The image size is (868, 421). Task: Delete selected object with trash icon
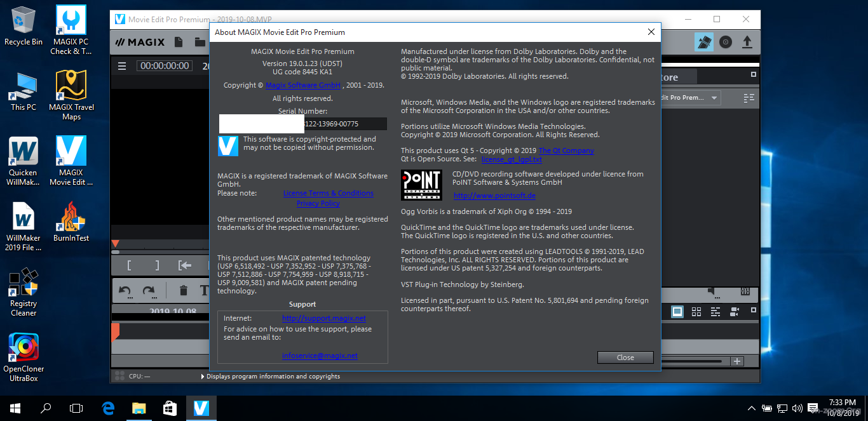coord(184,291)
